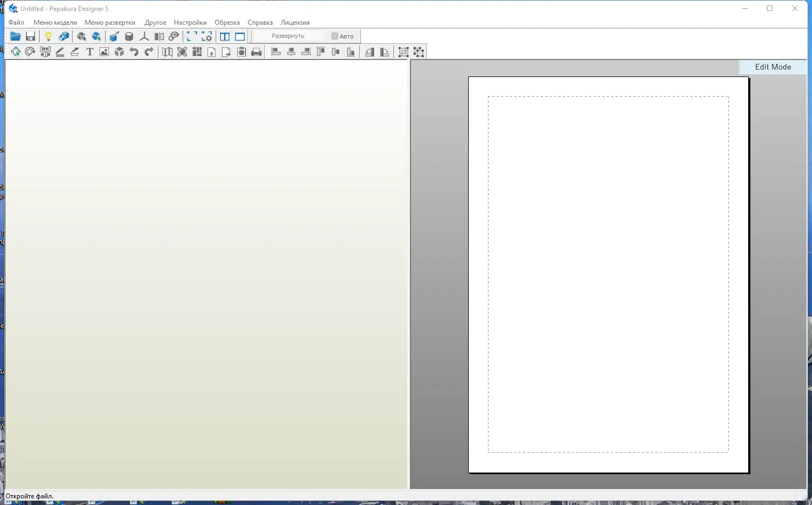Click the status bar text "Откройте файл."
812x505 pixels.
click(29, 496)
